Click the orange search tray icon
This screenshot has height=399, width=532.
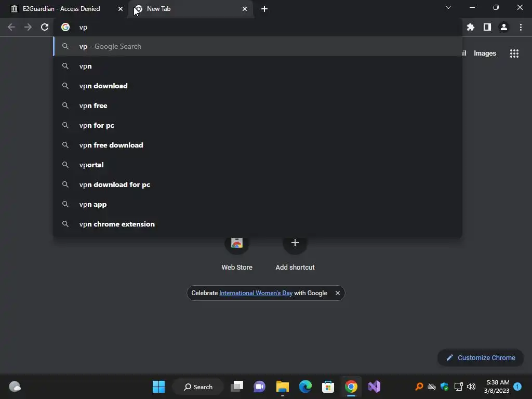click(x=419, y=387)
